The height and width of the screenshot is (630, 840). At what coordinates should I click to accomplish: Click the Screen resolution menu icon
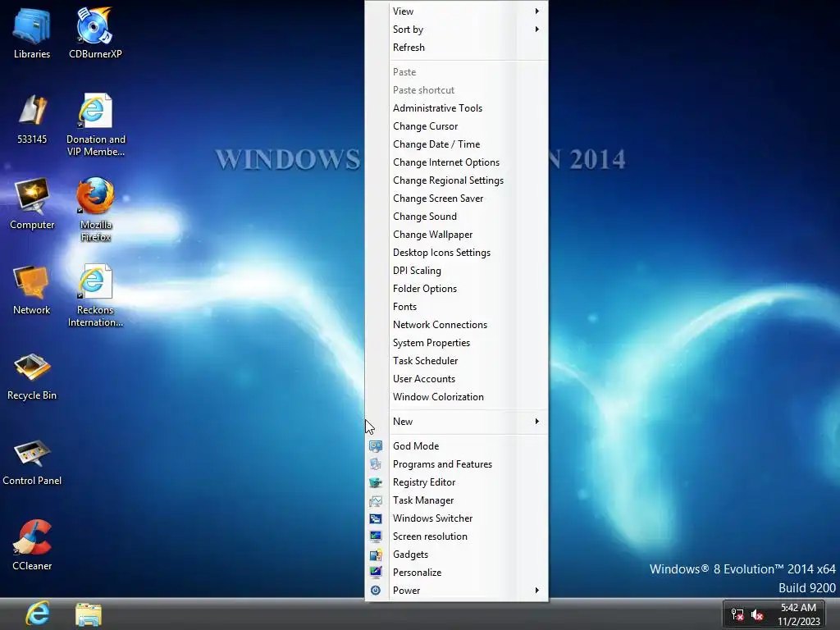(376, 536)
